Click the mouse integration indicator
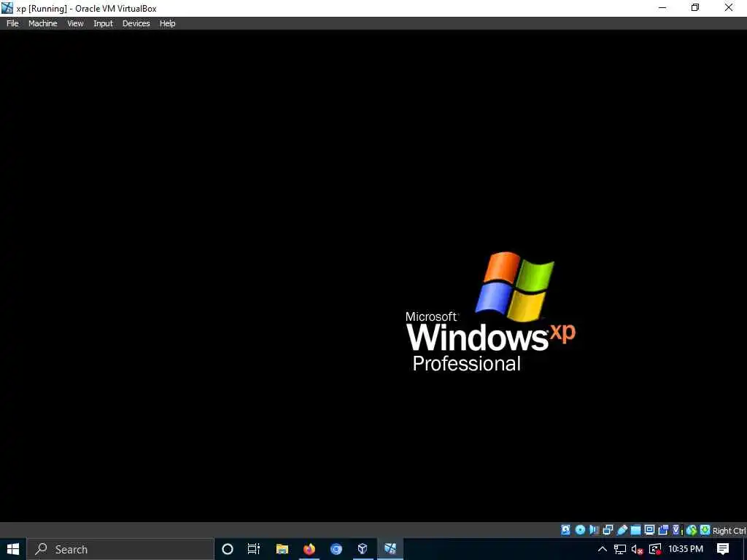 [692, 530]
